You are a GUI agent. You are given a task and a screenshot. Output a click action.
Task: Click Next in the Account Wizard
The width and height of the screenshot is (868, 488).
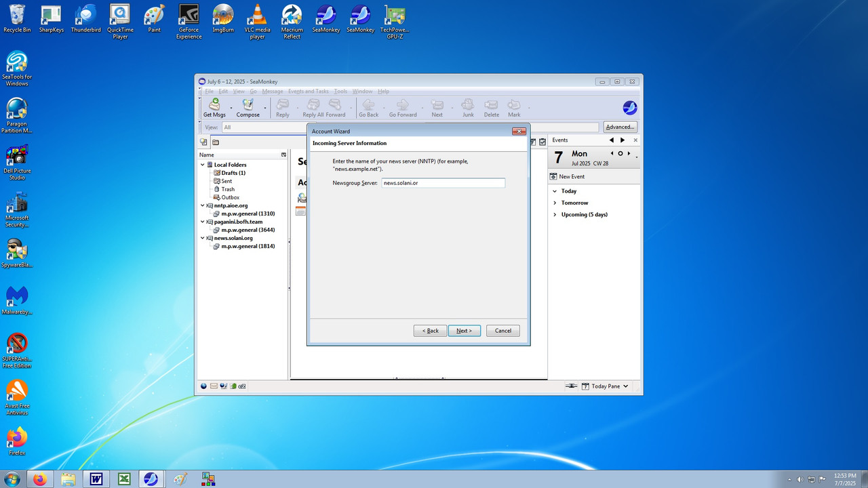tap(465, 331)
